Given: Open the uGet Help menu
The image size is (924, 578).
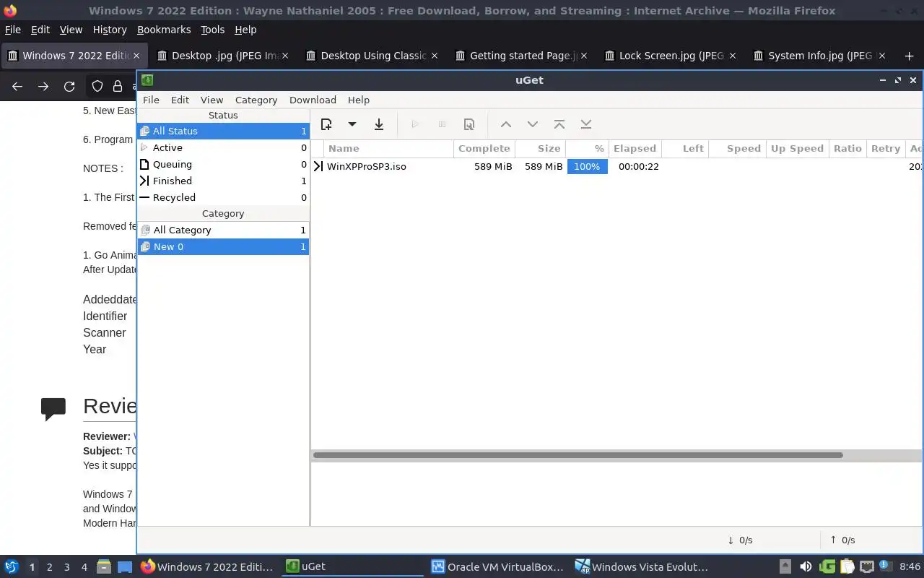Looking at the screenshot, I should tap(359, 100).
